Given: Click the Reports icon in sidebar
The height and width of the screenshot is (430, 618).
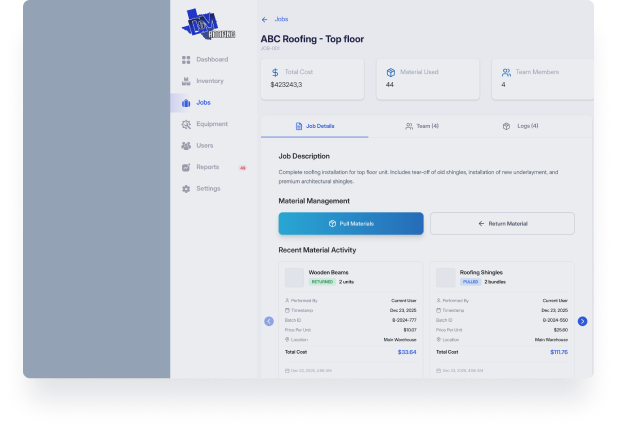Looking at the screenshot, I should [x=186, y=167].
